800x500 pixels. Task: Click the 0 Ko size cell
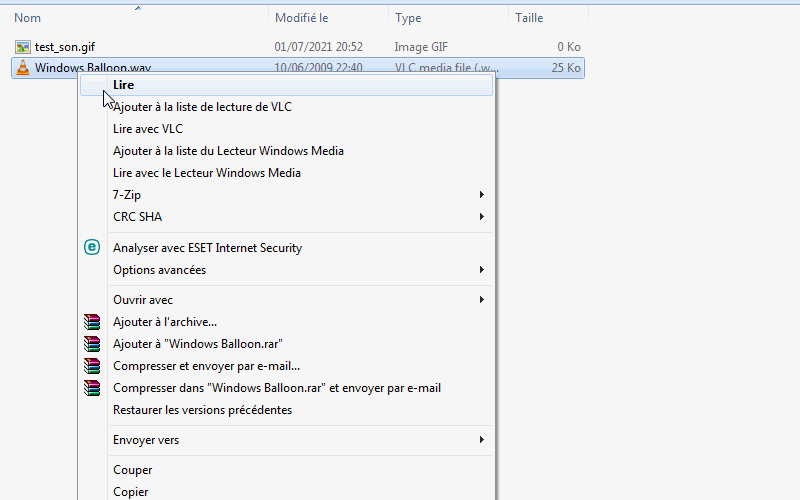569,47
